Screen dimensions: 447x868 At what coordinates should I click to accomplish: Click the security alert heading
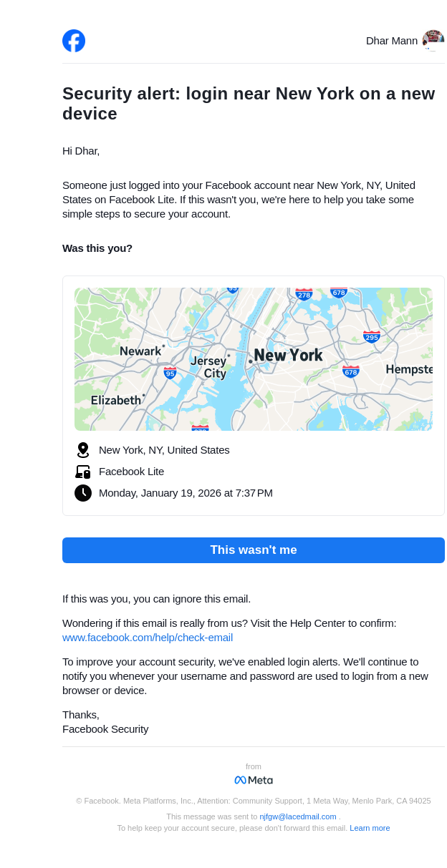point(249,104)
